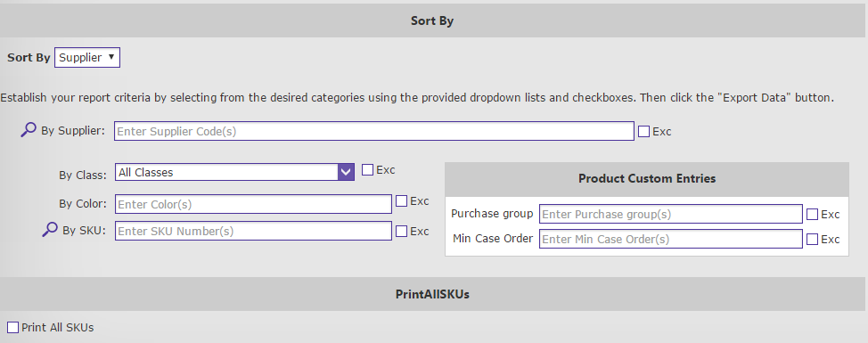Click the Product Custom Entries panel header
The width and height of the screenshot is (868, 343).
647,179
